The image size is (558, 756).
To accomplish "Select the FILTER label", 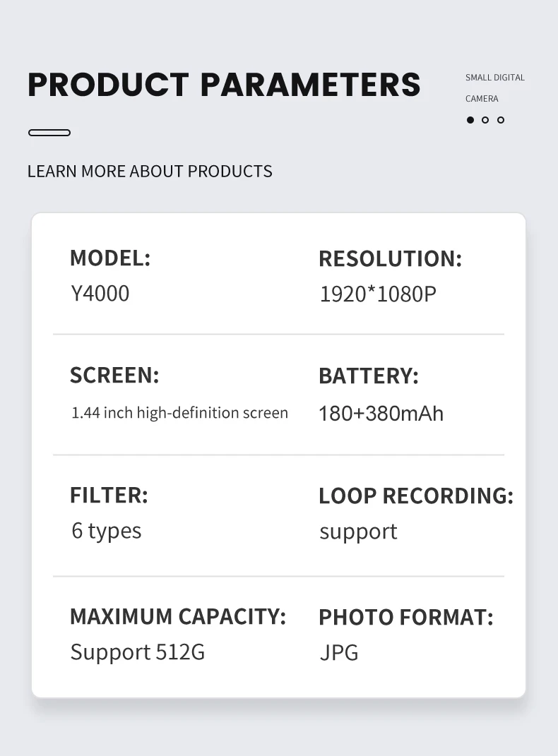I will pos(109,496).
